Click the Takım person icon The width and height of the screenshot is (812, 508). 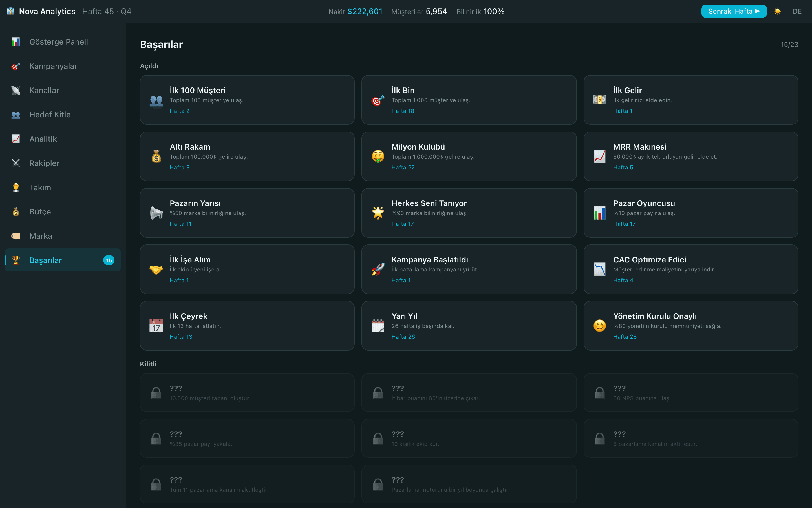click(16, 187)
